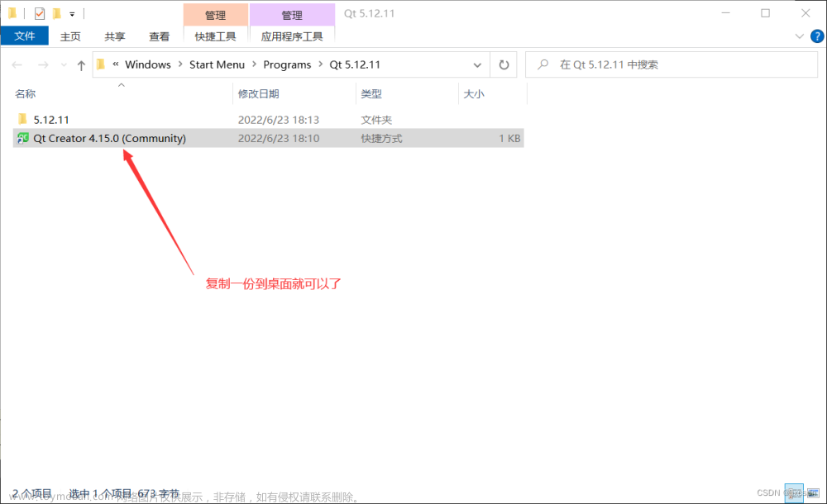Open the Customize Quick Access Toolbar dropdown
This screenshot has height=504, width=827.
(72, 14)
